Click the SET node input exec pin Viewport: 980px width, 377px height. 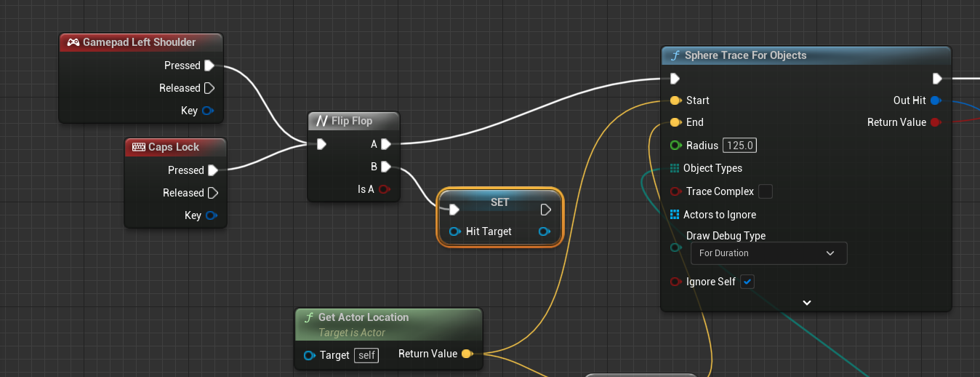coord(454,210)
